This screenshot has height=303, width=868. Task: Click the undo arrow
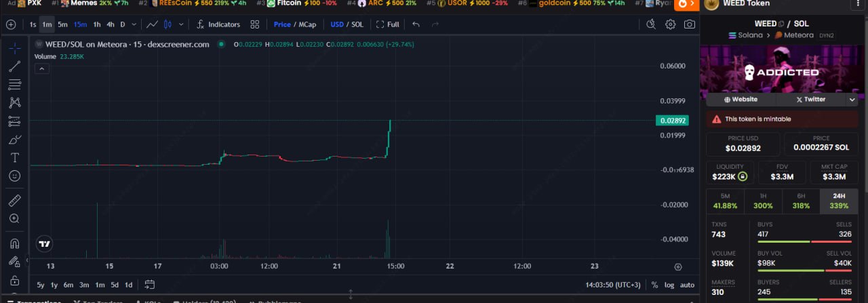coord(416,24)
